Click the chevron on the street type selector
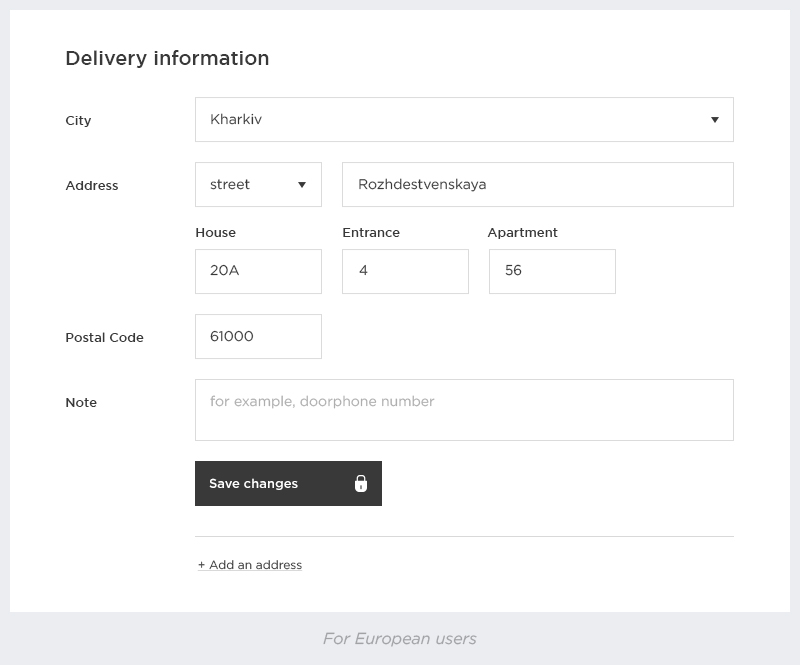 coord(304,184)
